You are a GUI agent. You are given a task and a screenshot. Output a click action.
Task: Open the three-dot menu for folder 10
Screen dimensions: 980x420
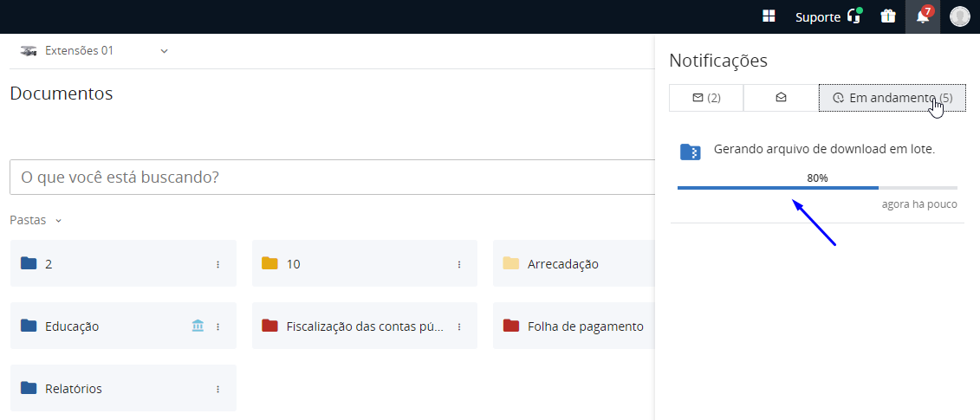[459, 264]
